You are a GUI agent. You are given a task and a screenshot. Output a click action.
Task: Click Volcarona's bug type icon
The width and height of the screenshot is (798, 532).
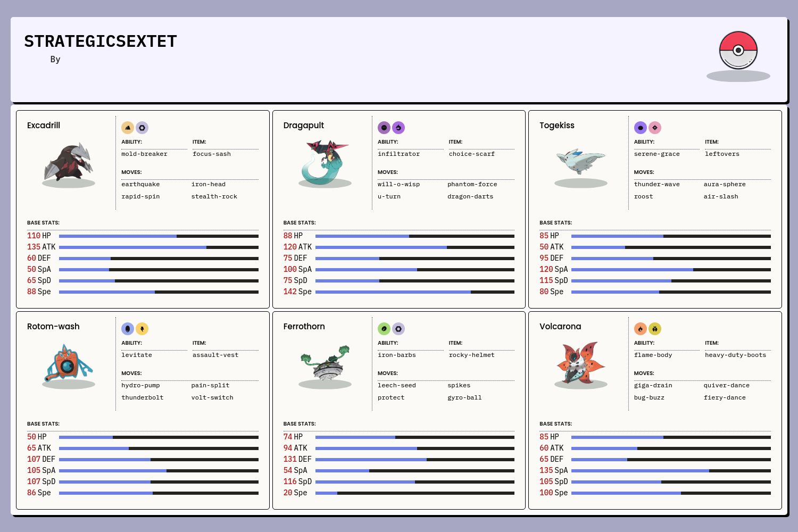click(x=655, y=329)
